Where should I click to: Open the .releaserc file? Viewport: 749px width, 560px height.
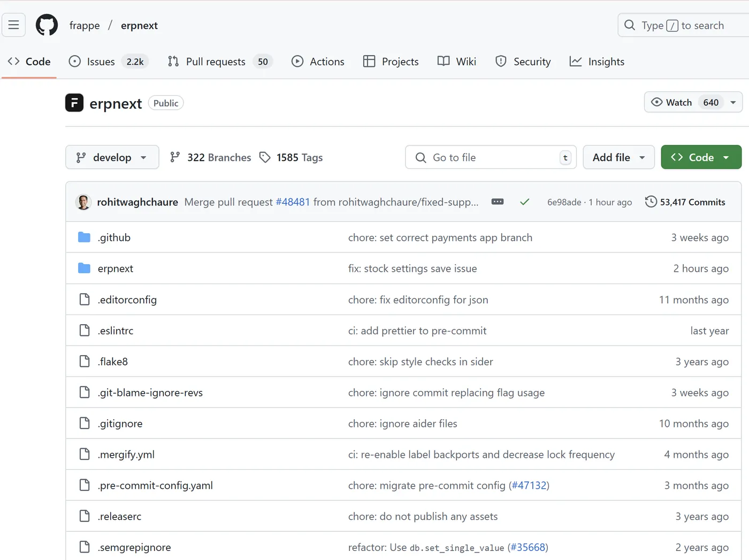pyautogui.click(x=120, y=516)
